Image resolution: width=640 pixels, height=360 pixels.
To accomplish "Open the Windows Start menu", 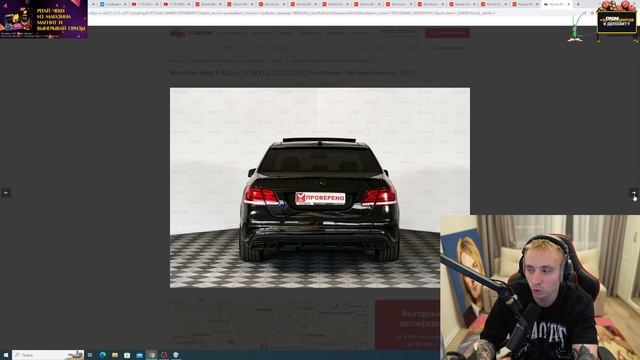I will coord(6,355).
